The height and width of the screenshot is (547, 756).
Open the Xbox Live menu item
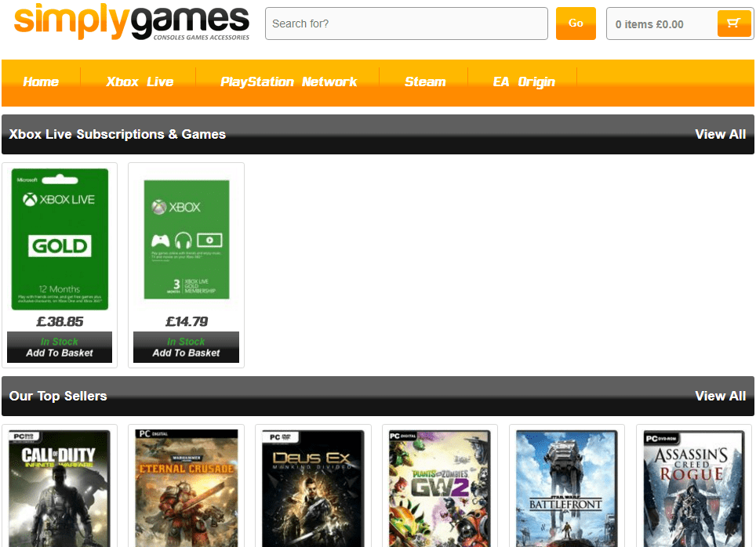[140, 82]
